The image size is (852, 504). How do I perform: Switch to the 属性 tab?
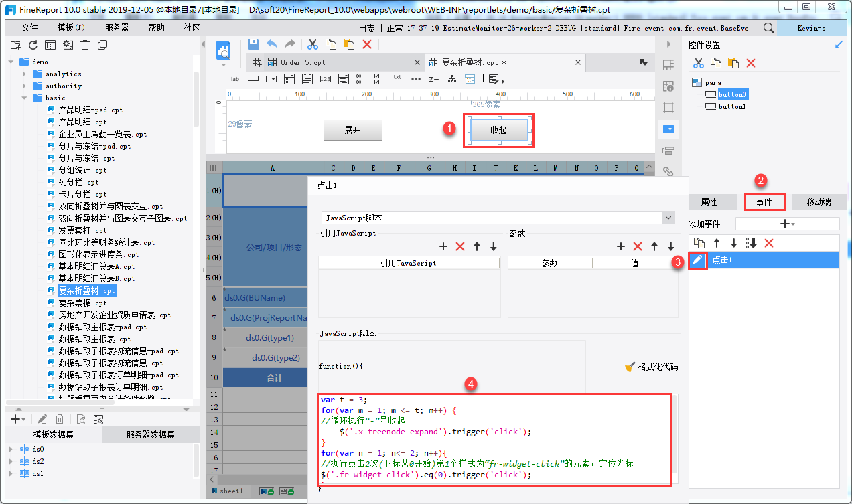[709, 202]
